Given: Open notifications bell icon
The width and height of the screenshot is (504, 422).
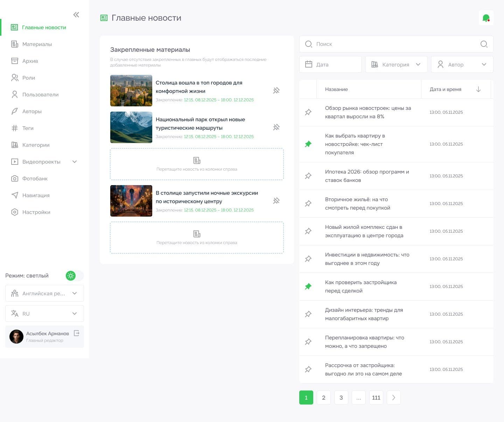Looking at the screenshot, I should click(486, 18).
